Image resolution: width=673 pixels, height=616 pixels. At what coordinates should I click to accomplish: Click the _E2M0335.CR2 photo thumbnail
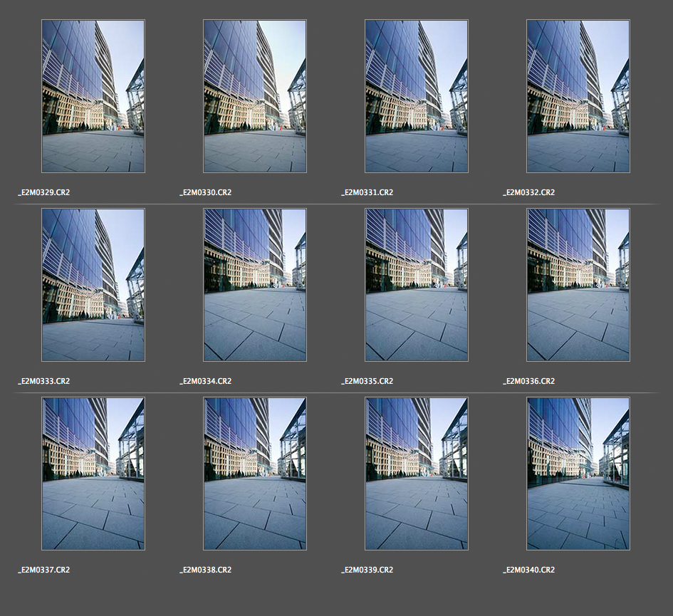pos(417,285)
